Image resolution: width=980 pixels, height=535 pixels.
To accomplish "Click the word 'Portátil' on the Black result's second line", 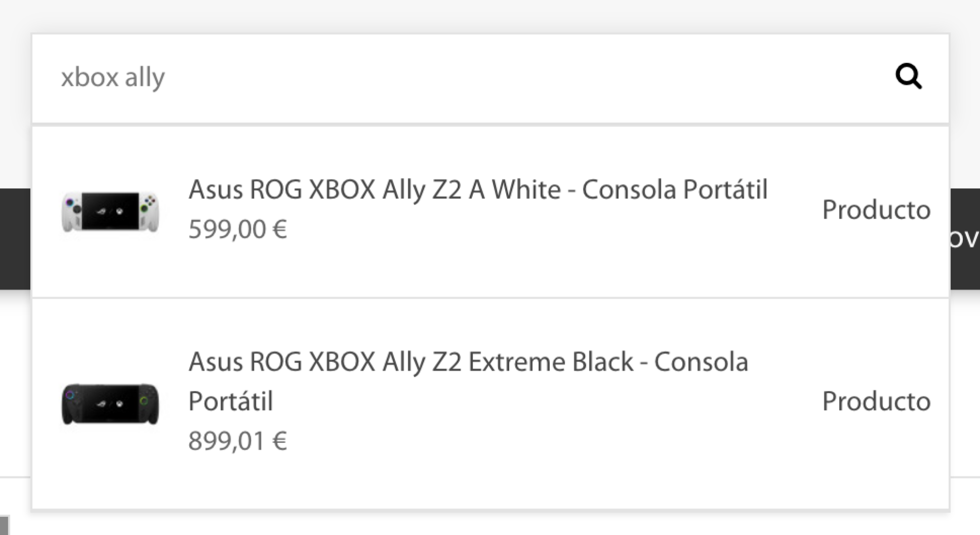I will coord(231,401).
